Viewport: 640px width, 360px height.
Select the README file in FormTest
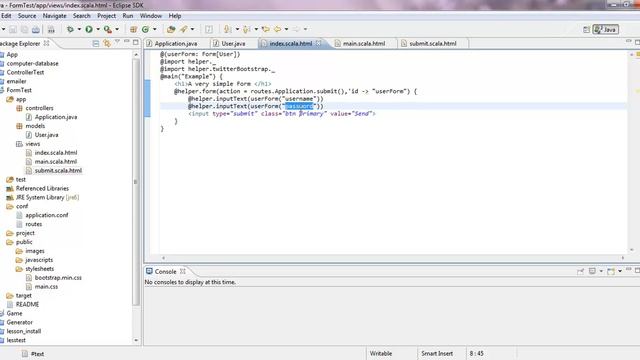(x=27, y=304)
